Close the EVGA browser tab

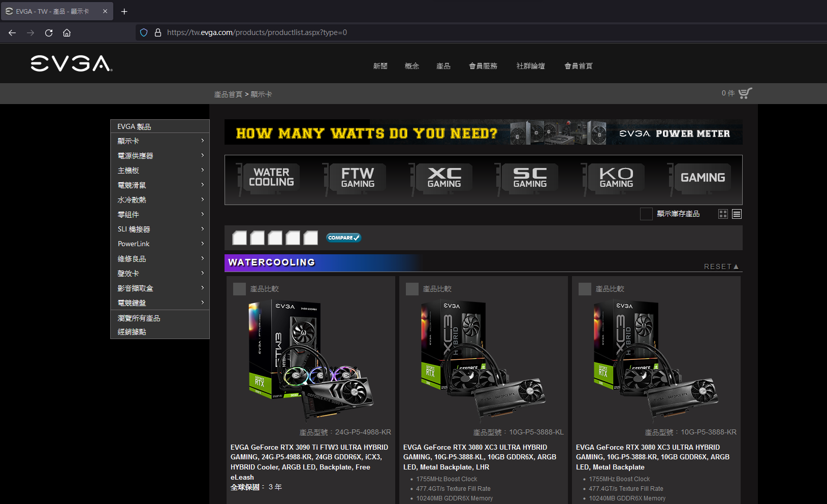pos(105,11)
